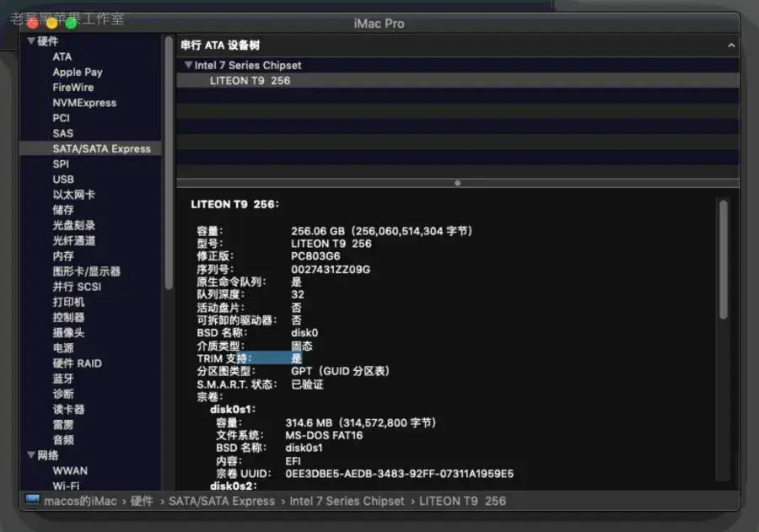Select 并行 SCSI in the sidebar

[77, 287]
